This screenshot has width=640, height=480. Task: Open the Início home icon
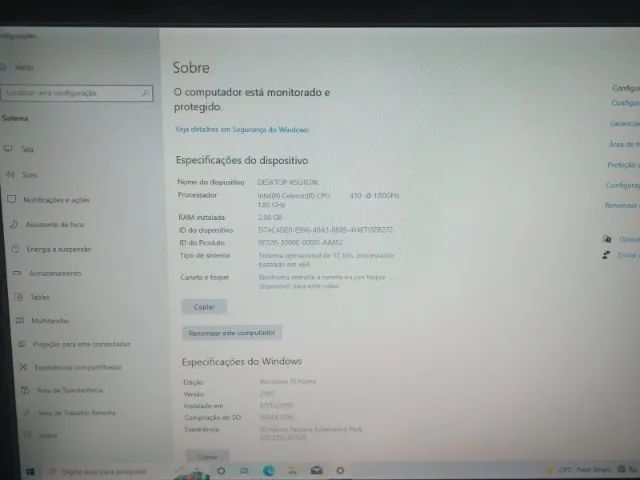3,67
